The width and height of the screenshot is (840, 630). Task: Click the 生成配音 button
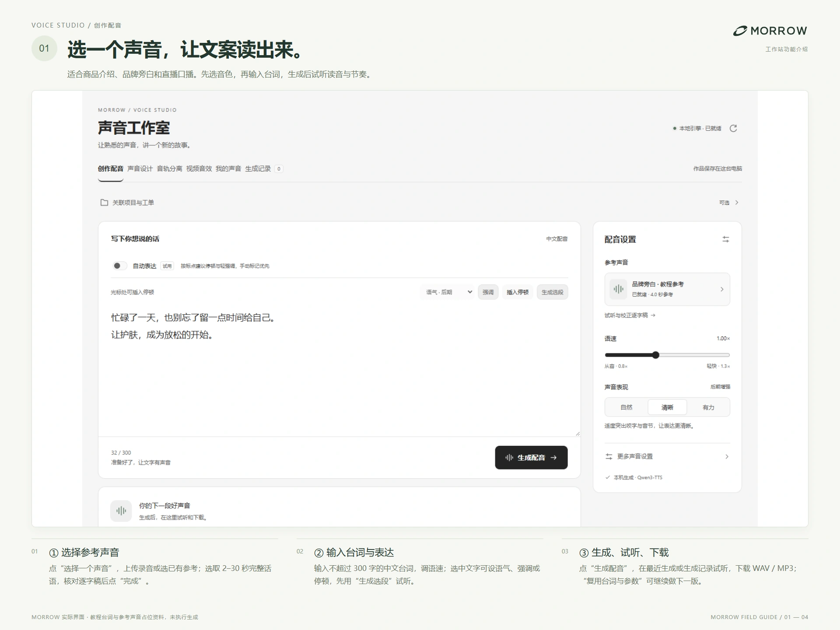coord(531,458)
